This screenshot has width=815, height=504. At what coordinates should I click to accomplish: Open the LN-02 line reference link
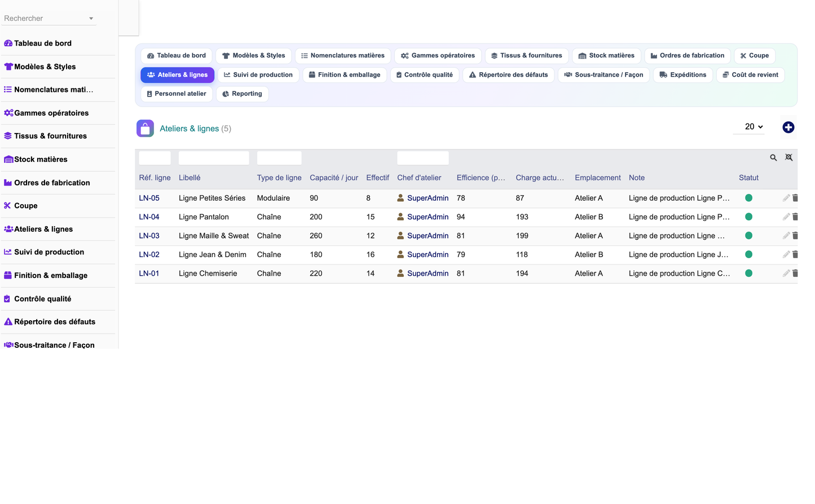point(149,255)
